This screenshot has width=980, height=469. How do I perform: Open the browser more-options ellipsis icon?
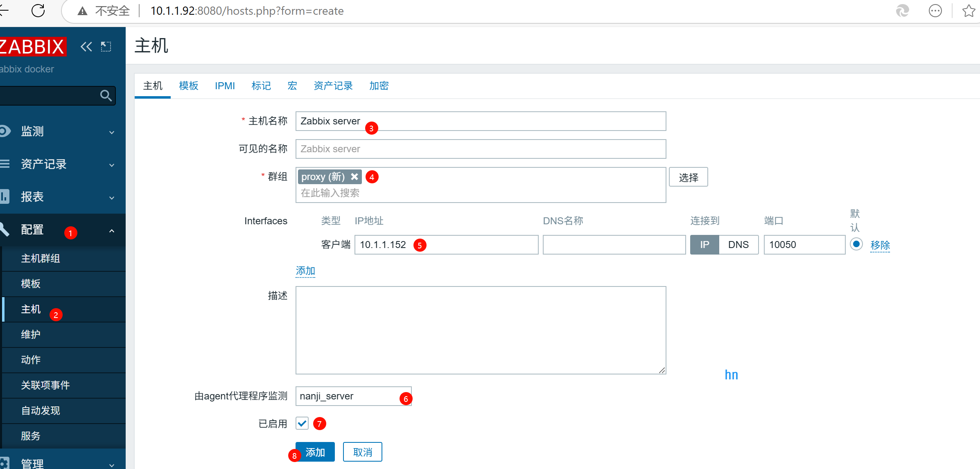coord(935,11)
